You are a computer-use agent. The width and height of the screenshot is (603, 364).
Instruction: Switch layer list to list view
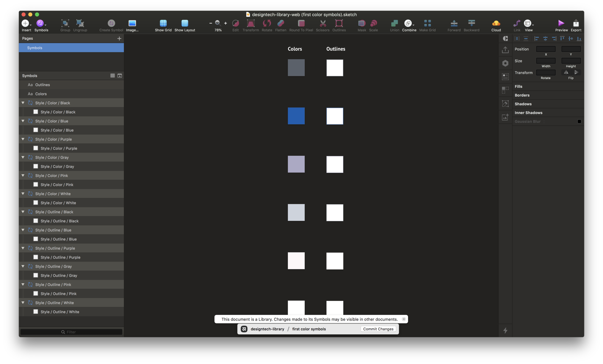(112, 76)
